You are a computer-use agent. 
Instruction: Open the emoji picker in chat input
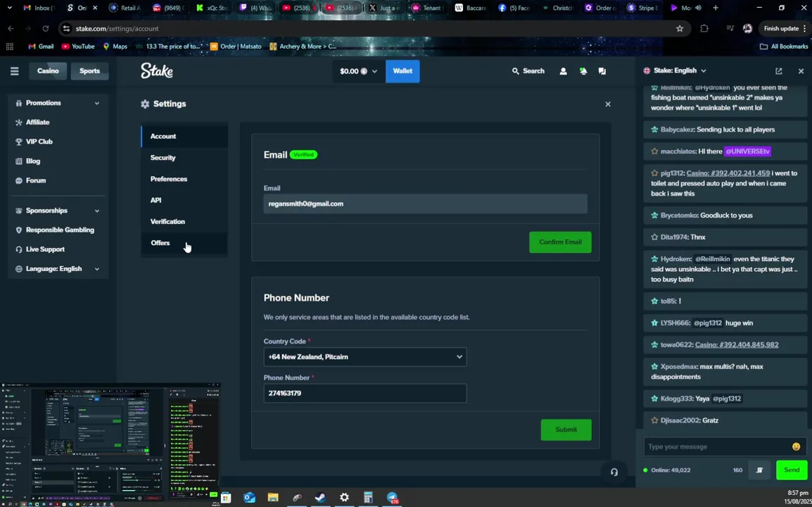point(796,446)
